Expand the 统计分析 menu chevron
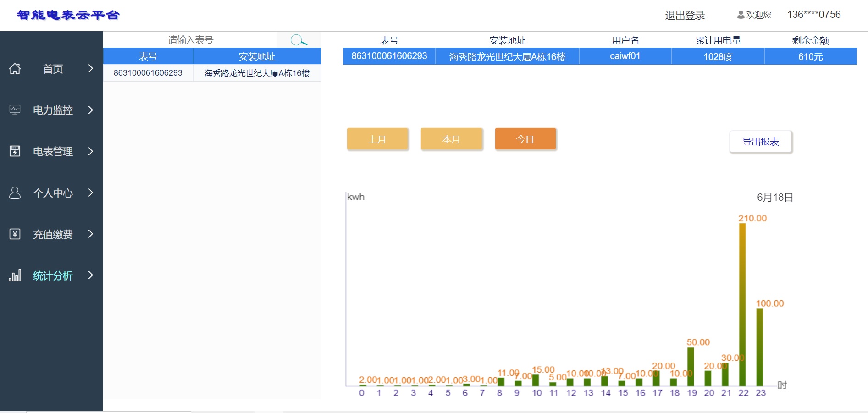 click(90, 275)
